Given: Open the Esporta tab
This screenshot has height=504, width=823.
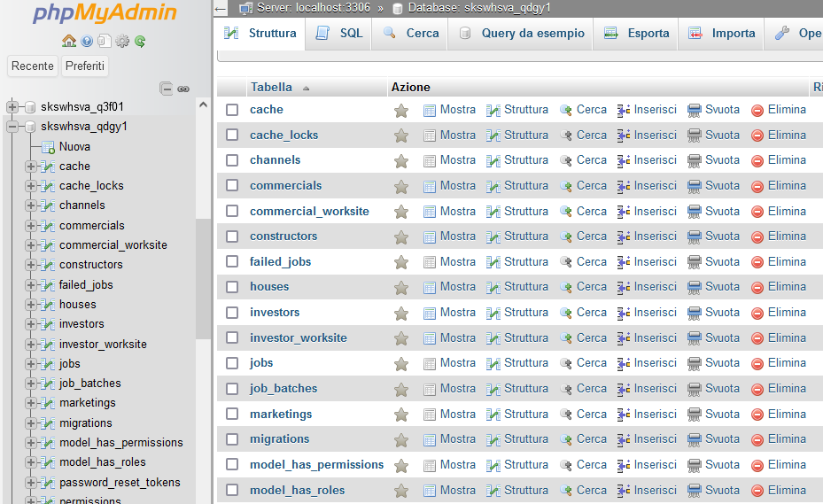Looking at the screenshot, I should (x=636, y=34).
